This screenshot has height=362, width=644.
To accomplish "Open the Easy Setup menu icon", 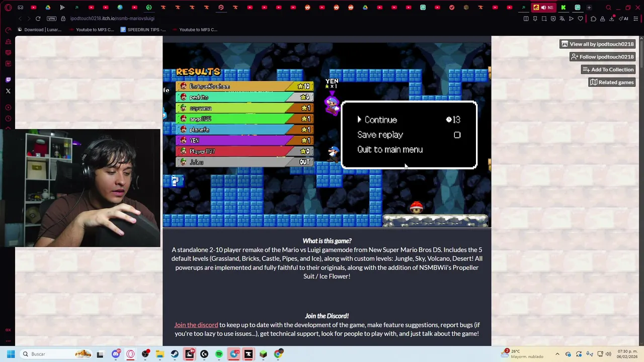I will tap(636, 19).
